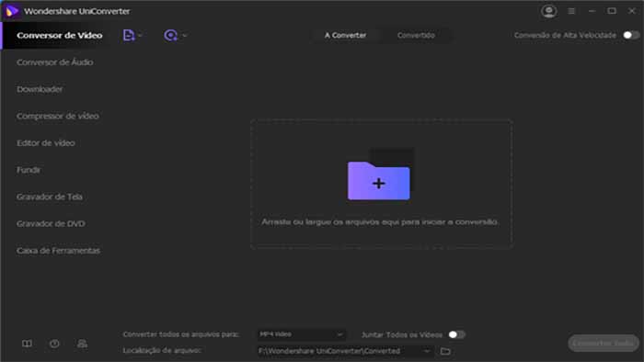Open the file location path dropdown

click(345, 351)
